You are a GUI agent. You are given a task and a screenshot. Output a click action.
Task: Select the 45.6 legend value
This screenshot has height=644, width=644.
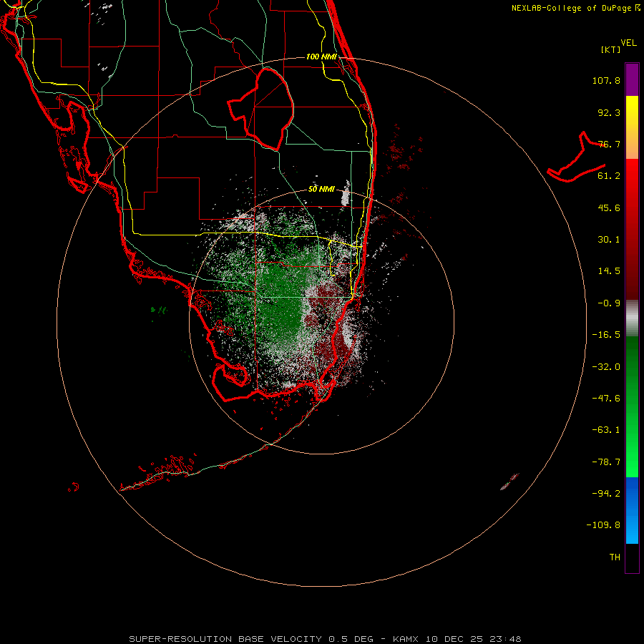pos(609,208)
